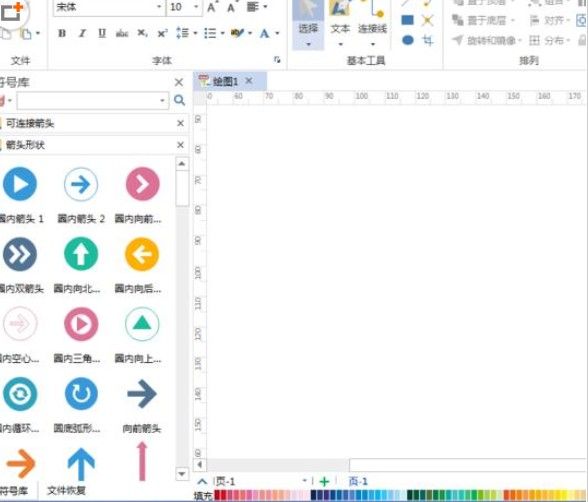The image size is (588, 502).
Task: Open the 宋体 font name dropdown
Action: [x=159, y=7]
